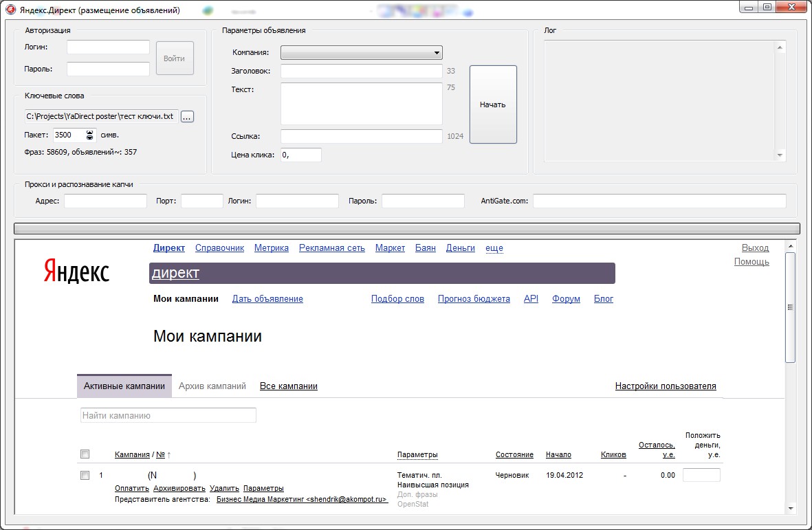
Task: Sort by № column header
Action: pyautogui.click(x=160, y=454)
